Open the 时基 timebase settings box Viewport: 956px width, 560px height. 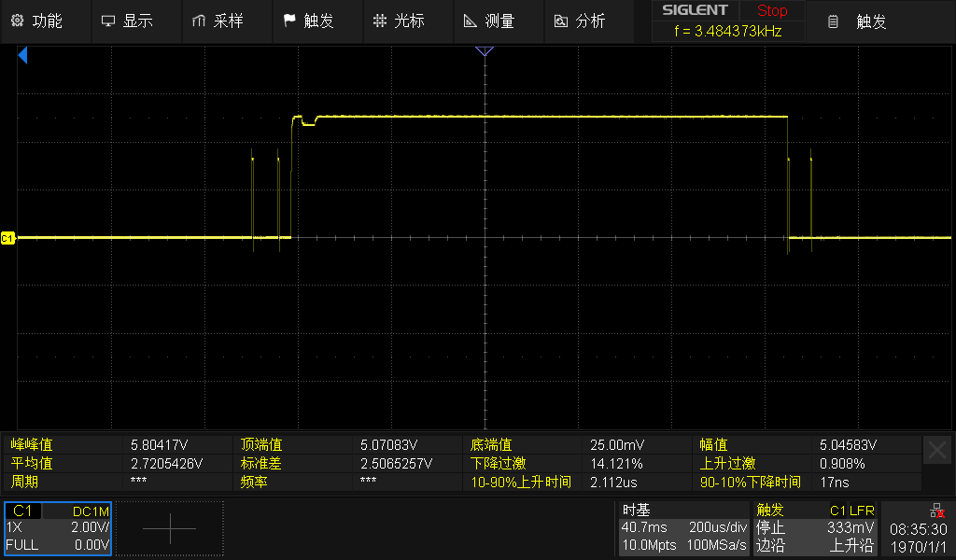click(x=684, y=528)
